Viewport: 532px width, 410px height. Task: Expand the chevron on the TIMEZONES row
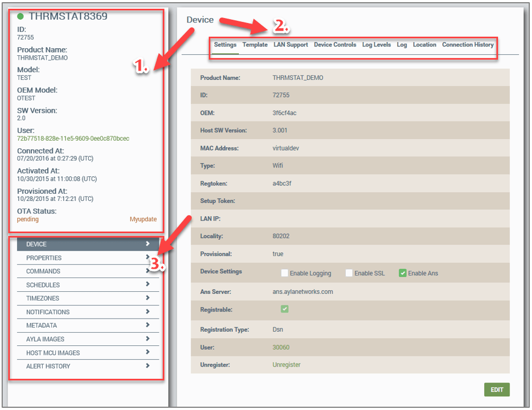pyautogui.click(x=147, y=297)
